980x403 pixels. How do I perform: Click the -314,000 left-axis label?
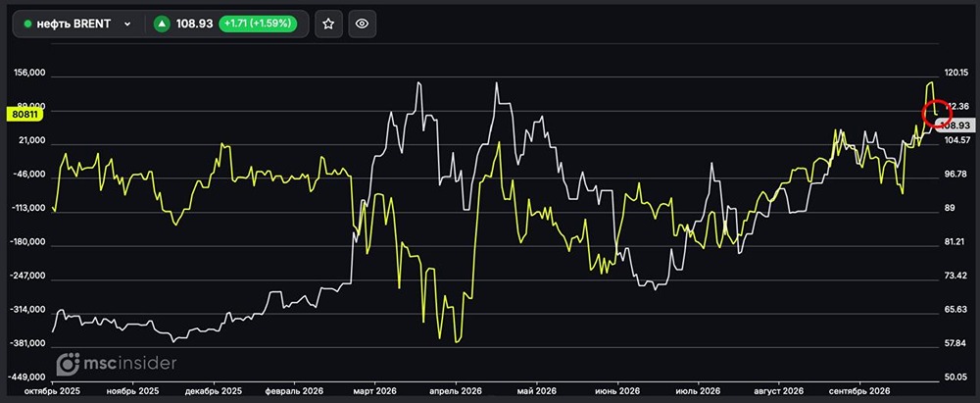point(28,310)
